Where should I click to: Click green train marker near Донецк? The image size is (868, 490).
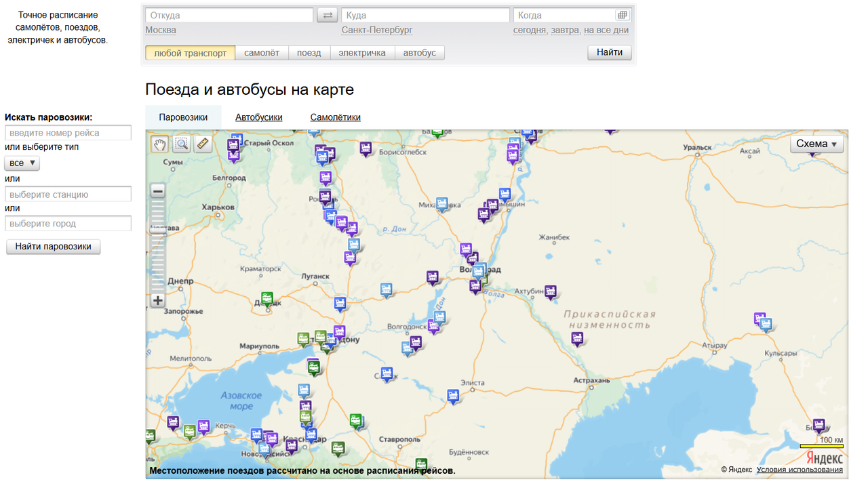[x=267, y=300]
